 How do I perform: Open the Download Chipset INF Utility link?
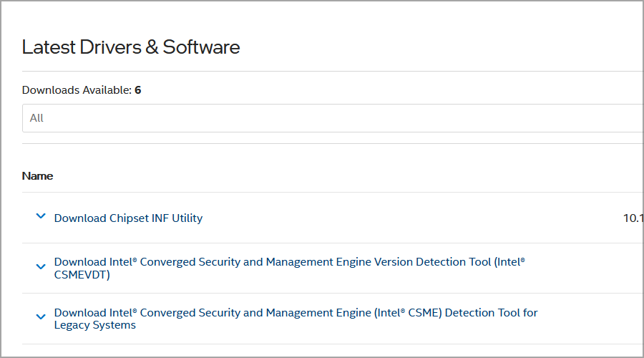[x=128, y=218]
